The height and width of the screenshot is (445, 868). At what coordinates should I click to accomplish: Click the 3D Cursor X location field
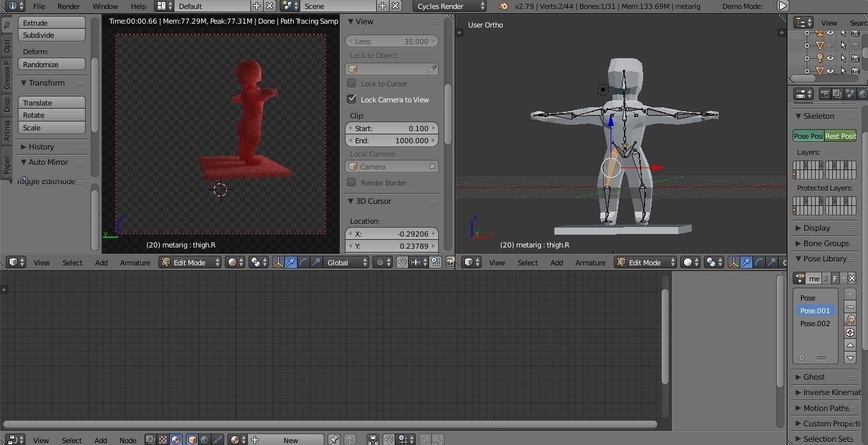[392, 233]
